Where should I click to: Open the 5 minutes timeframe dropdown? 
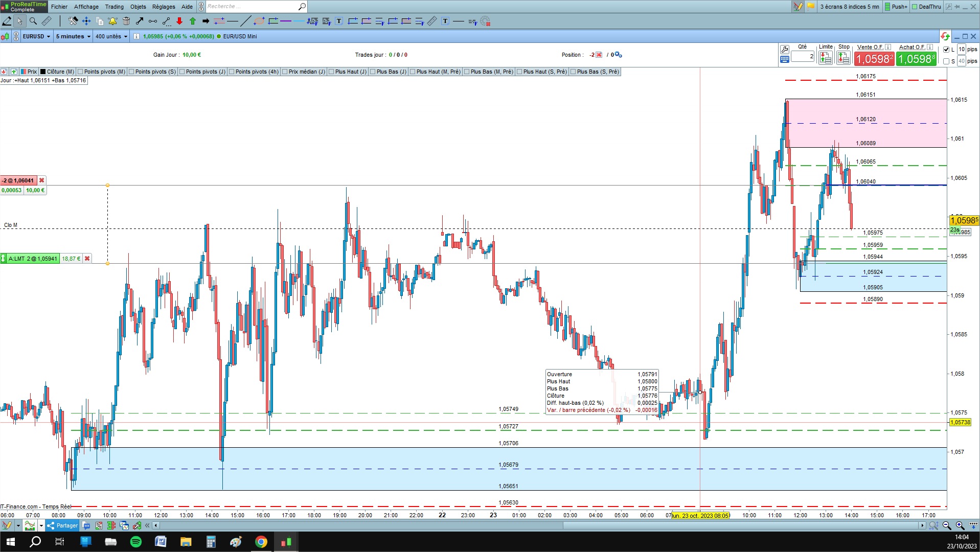(x=73, y=36)
